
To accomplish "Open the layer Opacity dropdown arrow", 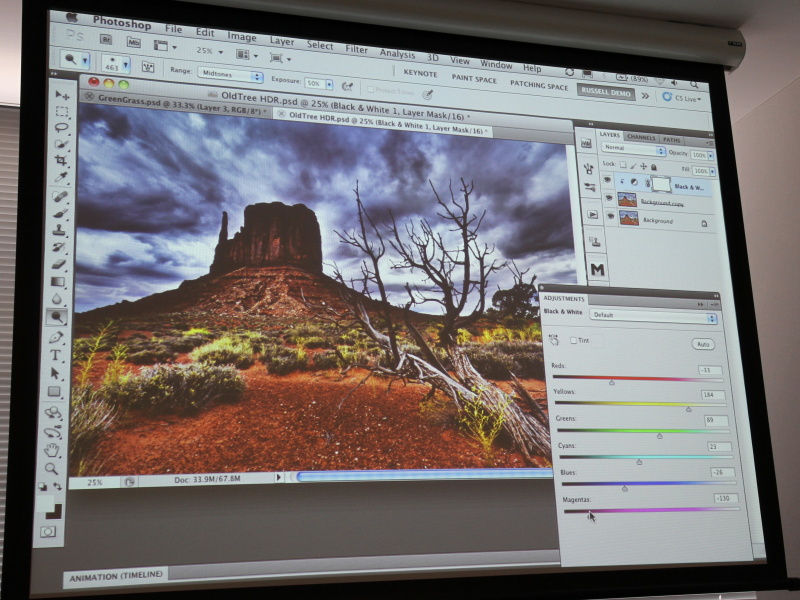I will (x=710, y=155).
